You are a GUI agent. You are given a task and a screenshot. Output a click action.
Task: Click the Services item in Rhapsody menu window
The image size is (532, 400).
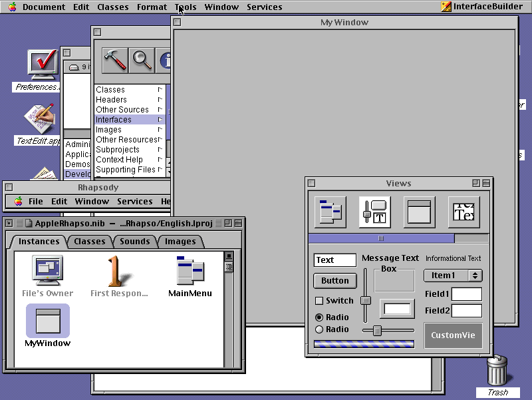tap(135, 202)
